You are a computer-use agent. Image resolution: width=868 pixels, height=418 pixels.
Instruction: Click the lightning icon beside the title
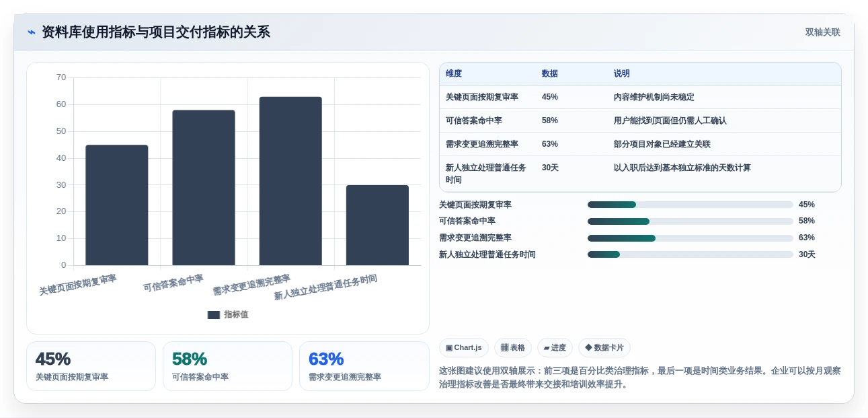point(32,32)
